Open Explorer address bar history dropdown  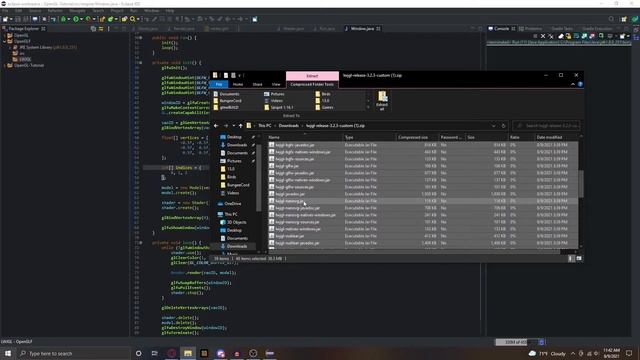click(x=493, y=126)
